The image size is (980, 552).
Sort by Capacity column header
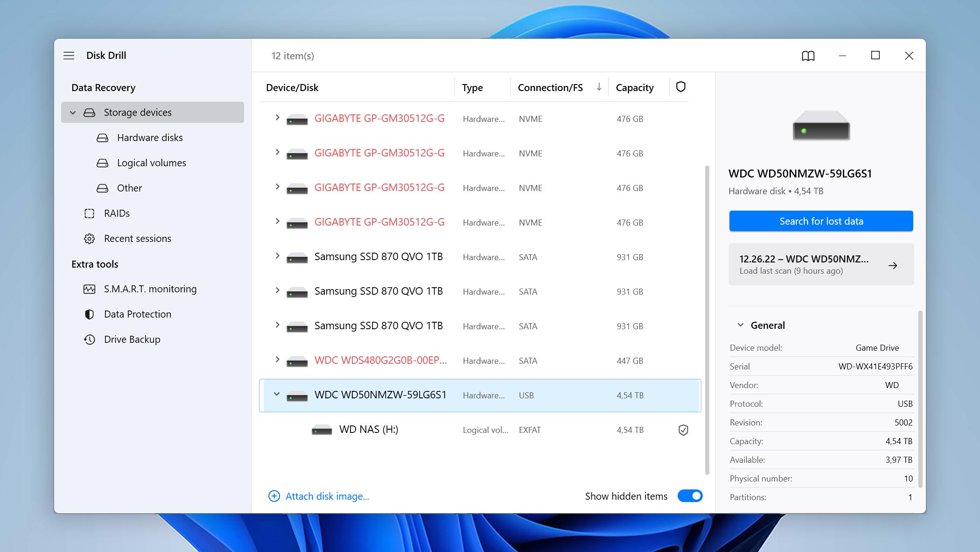[x=635, y=87]
